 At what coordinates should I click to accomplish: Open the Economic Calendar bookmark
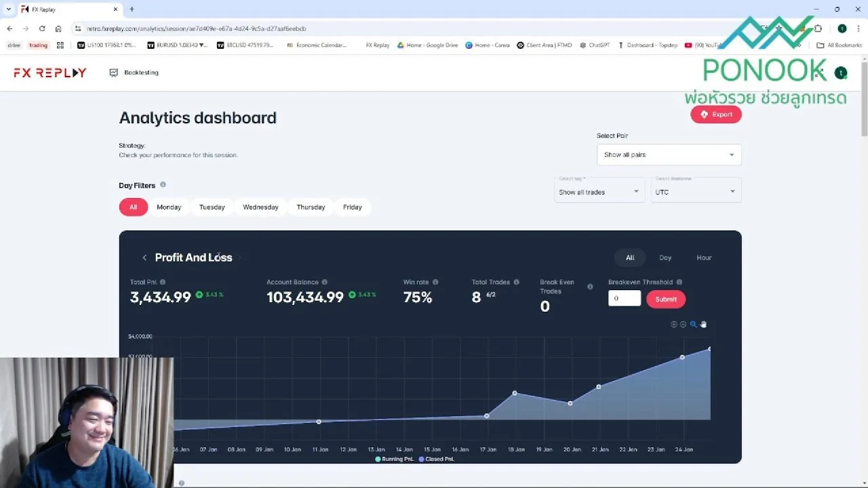tap(317, 45)
